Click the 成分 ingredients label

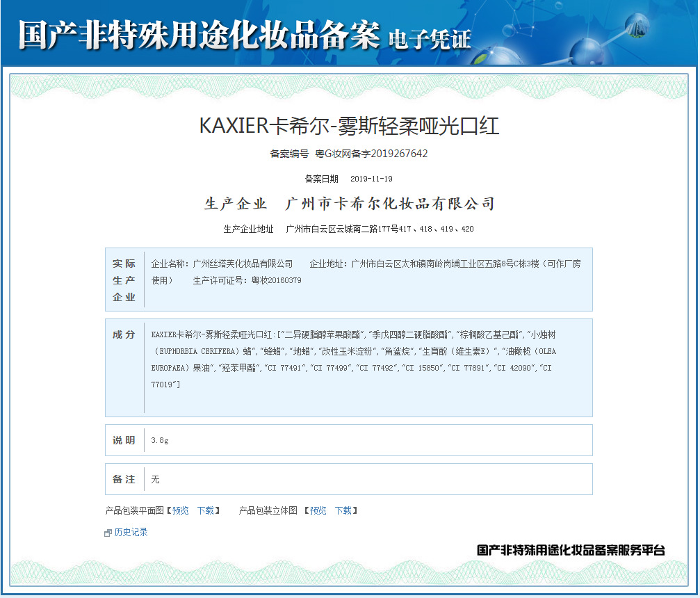pyautogui.click(x=124, y=334)
